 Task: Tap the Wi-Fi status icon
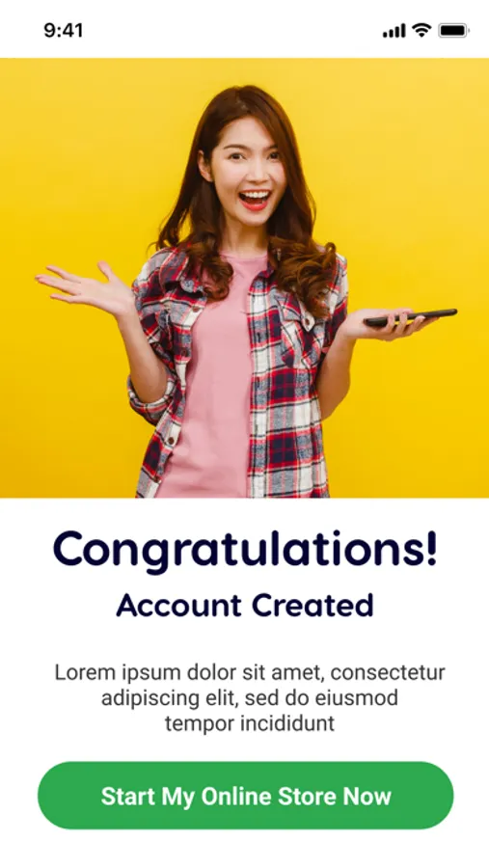point(421,31)
